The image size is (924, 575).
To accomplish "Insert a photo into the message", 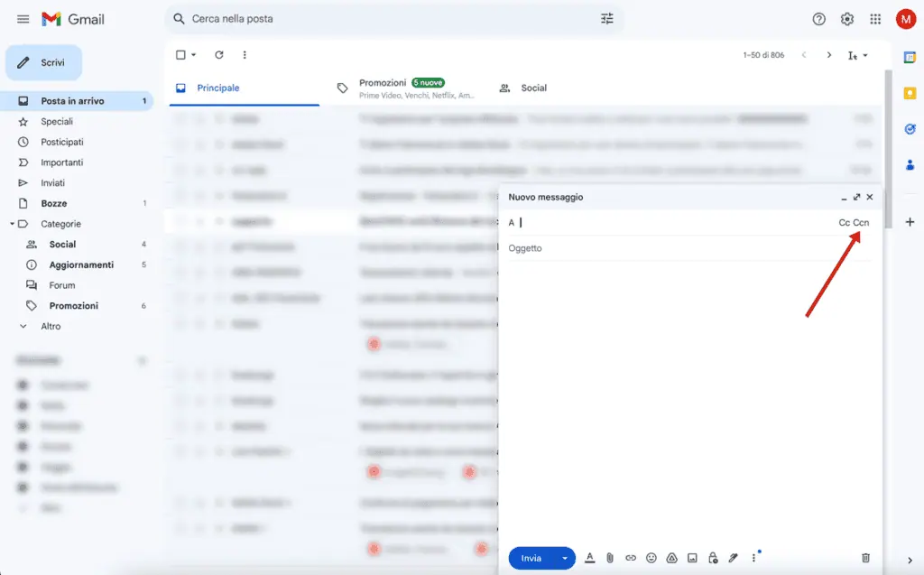I will pyautogui.click(x=692, y=558).
